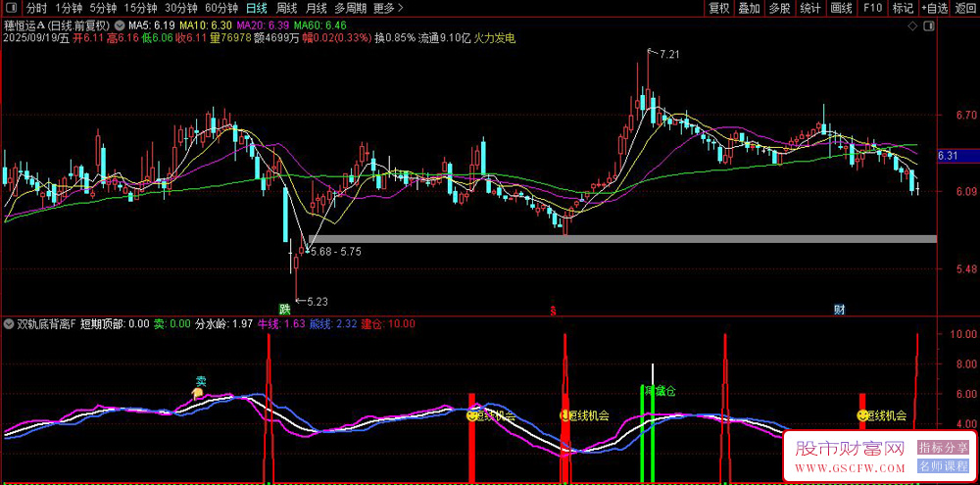Click the 流通9.10亿 text
980x485 pixels.
click(444, 38)
